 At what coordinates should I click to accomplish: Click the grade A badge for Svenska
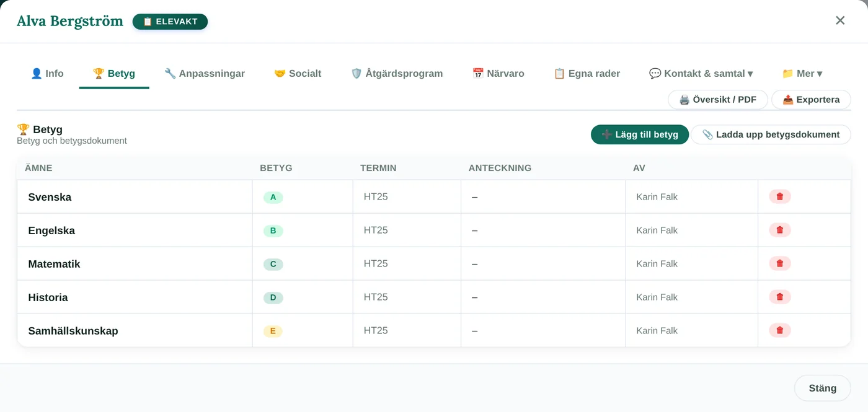pos(273,197)
